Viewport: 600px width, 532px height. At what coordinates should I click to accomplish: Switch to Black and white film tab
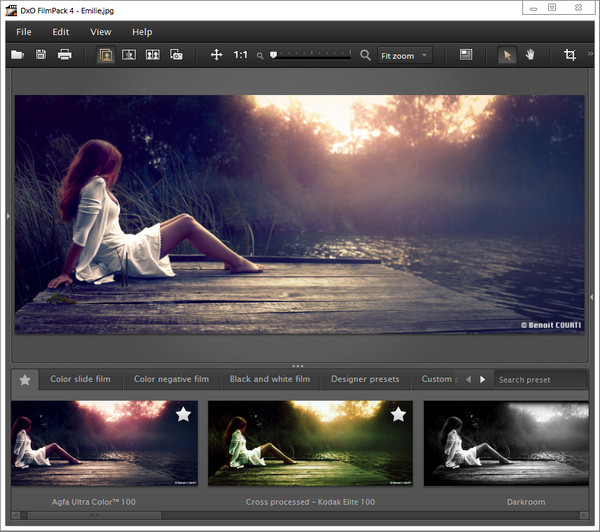[x=270, y=379]
